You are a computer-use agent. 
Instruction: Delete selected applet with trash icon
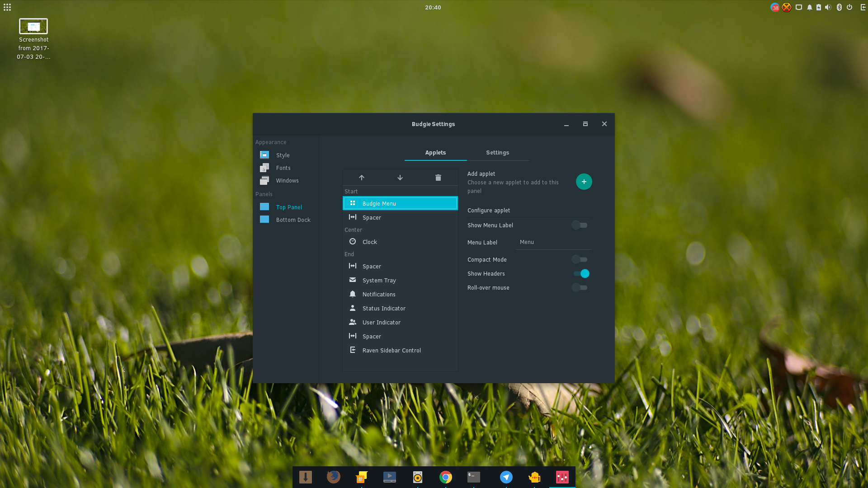pyautogui.click(x=438, y=178)
